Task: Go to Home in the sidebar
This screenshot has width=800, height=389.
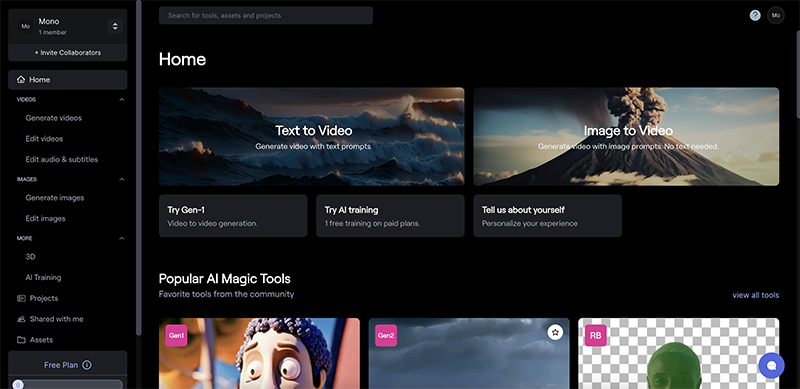Action: pos(67,80)
